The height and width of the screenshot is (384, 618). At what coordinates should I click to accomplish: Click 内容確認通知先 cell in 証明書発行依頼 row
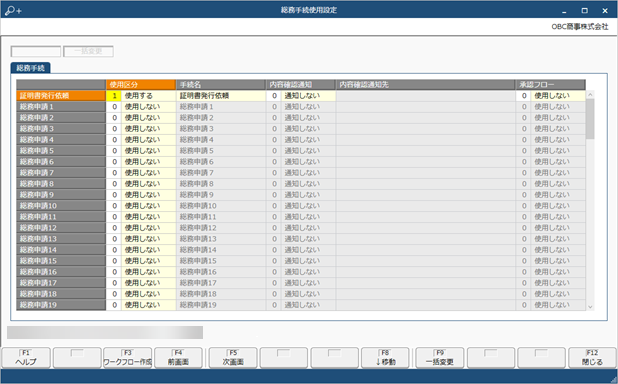[426, 95]
